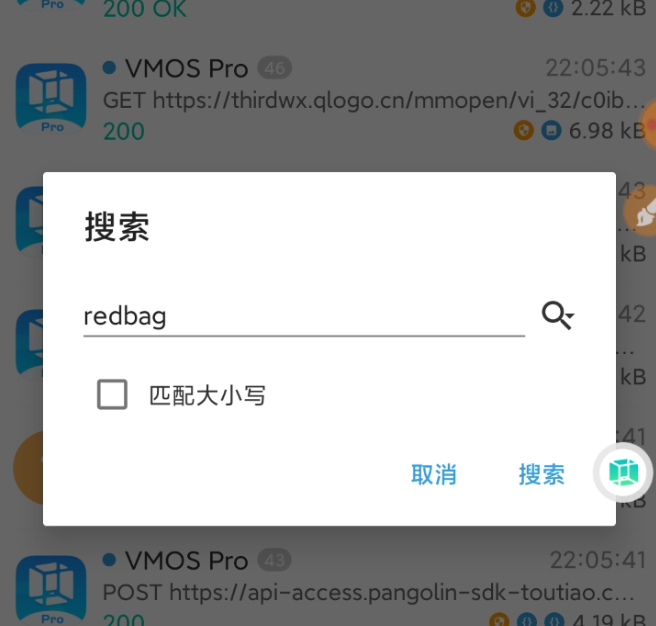Viewport: 656px width, 626px height.
Task: Tap the orange circle icon behind dialog's left edge
Action: click(28, 467)
